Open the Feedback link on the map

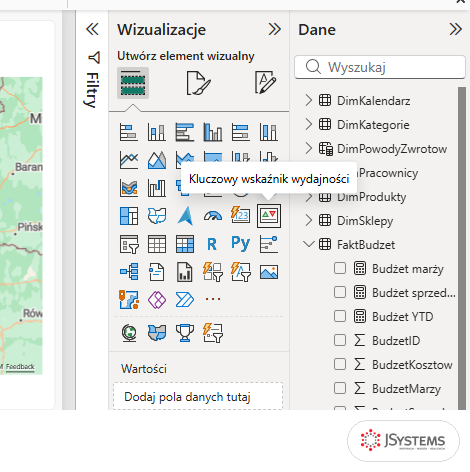pos(20,367)
